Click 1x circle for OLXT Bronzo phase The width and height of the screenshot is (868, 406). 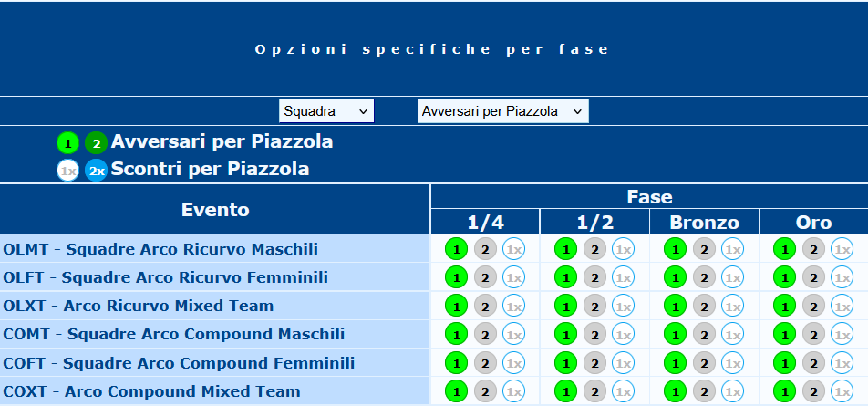click(x=733, y=307)
